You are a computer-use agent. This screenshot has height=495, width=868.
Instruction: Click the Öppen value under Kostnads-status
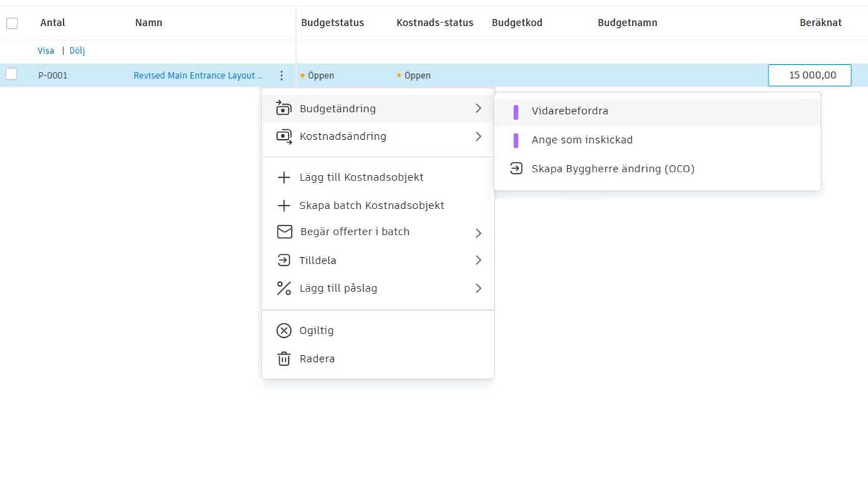point(417,76)
